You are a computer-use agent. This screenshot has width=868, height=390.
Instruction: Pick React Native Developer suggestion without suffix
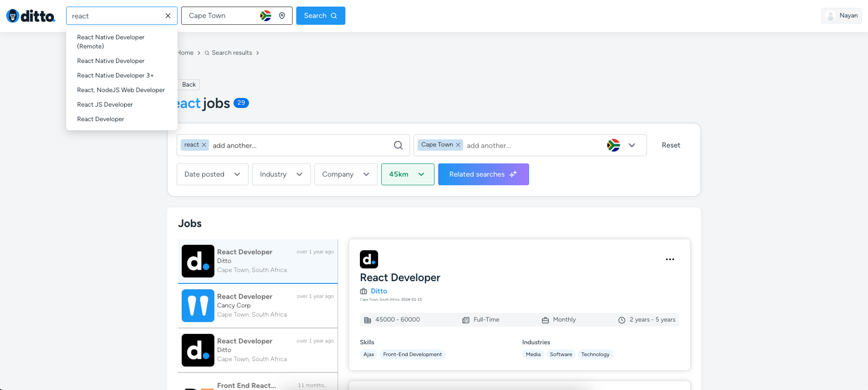point(122,61)
